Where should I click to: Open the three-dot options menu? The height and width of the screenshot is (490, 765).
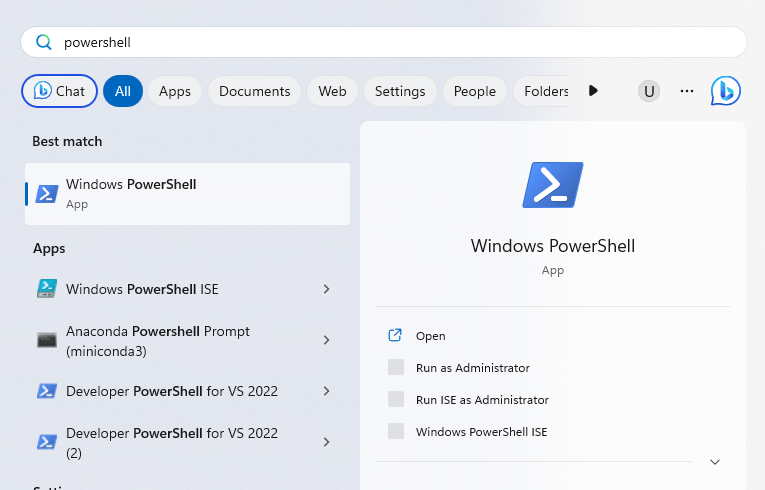(x=686, y=91)
